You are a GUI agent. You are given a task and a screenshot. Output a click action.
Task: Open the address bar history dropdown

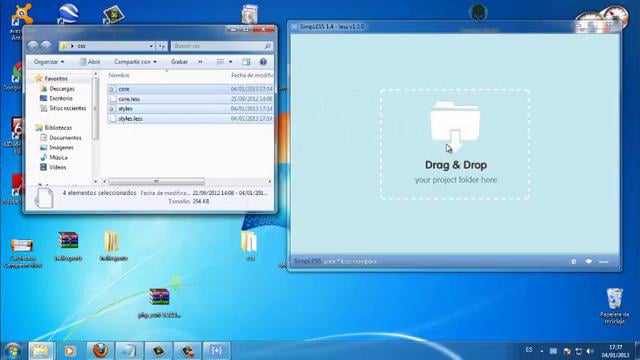point(151,46)
